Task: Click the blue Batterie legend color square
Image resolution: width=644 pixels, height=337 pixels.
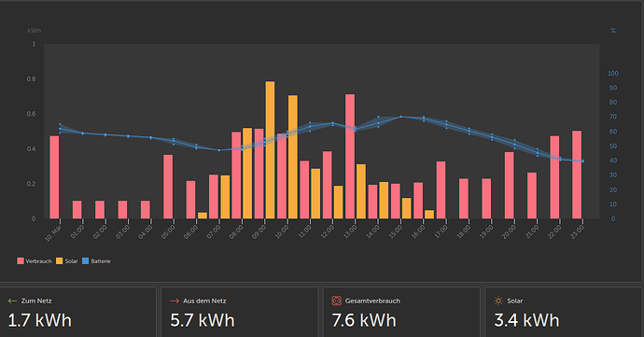Action: tap(86, 261)
